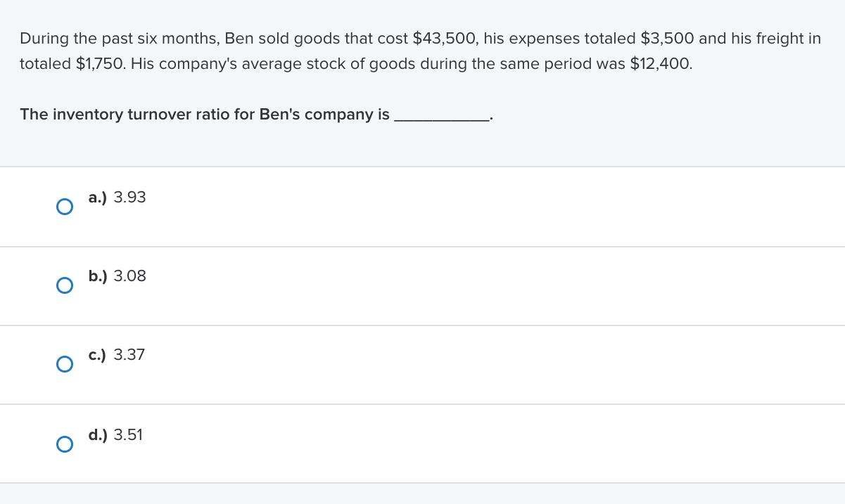Click the paragraph mentioning goods cost $43,500
Screen dimensions: 845x504
pos(420,39)
